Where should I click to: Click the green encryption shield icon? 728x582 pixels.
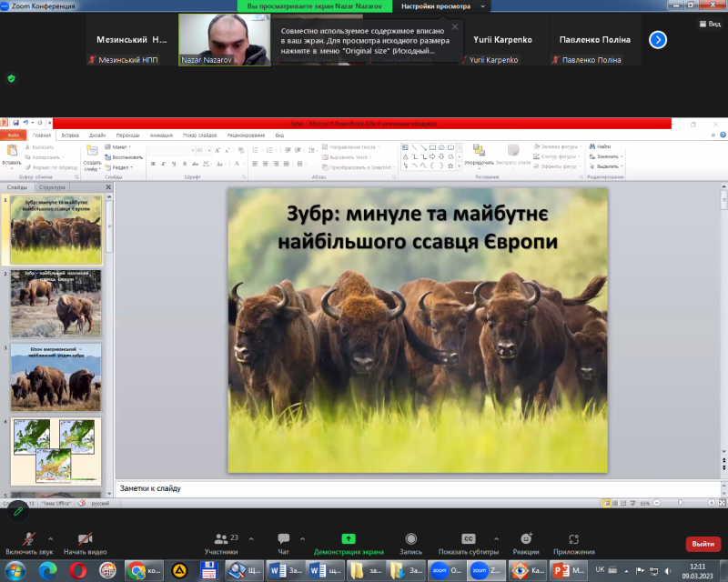click(x=11, y=78)
